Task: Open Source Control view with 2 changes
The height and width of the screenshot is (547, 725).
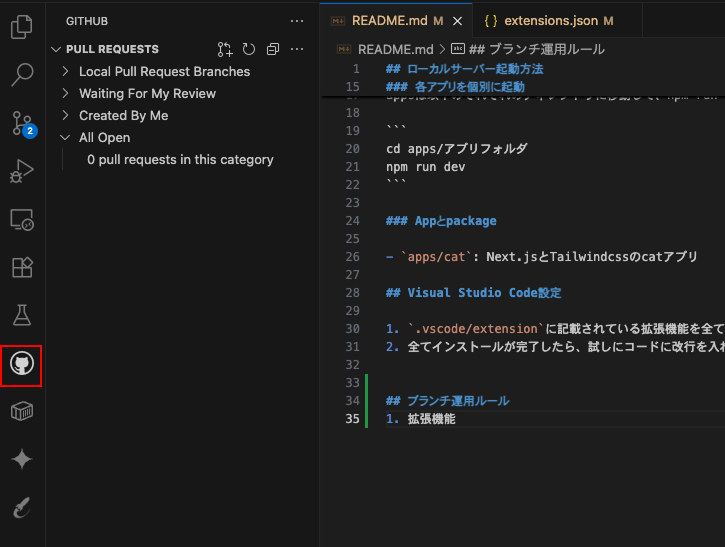Action: [x=23, y=124]
